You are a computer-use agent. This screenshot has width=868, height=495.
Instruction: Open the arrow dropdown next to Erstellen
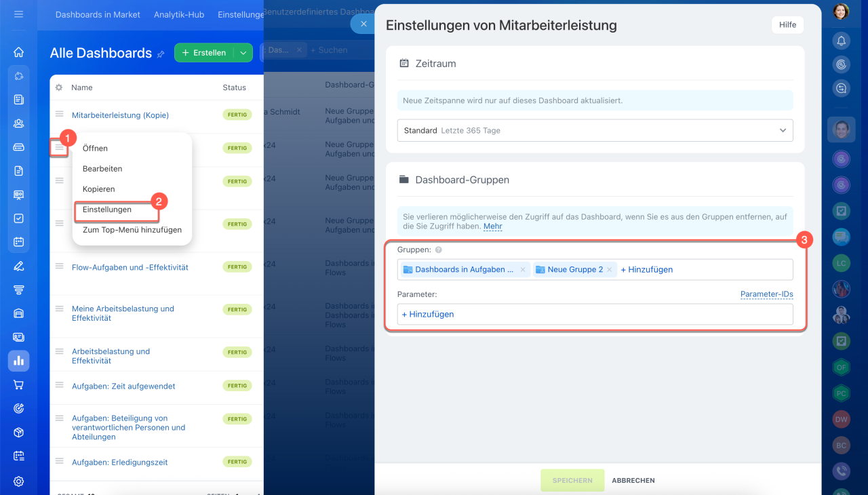coord(243,53)
